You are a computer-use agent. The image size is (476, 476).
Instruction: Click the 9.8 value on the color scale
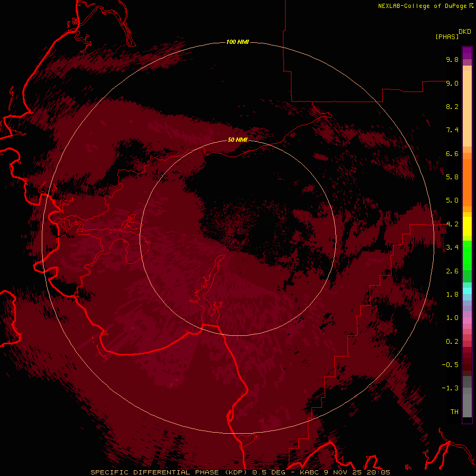[452, 59]
